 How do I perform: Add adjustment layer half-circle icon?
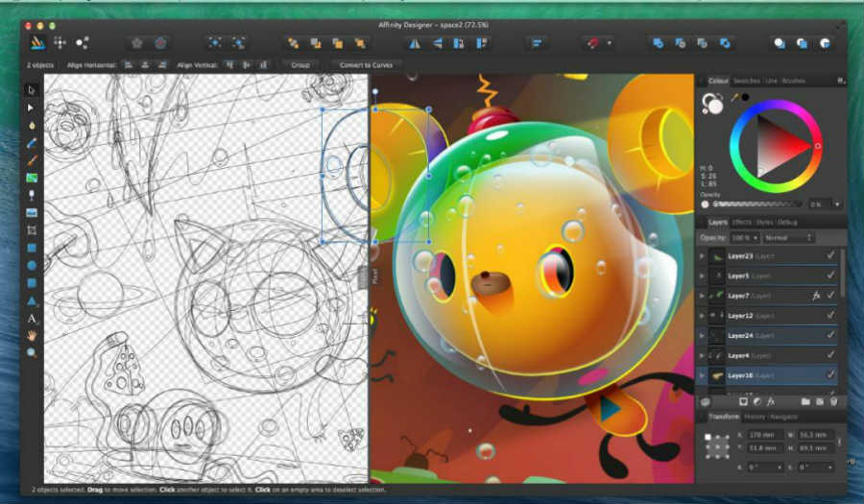[757, 401]
